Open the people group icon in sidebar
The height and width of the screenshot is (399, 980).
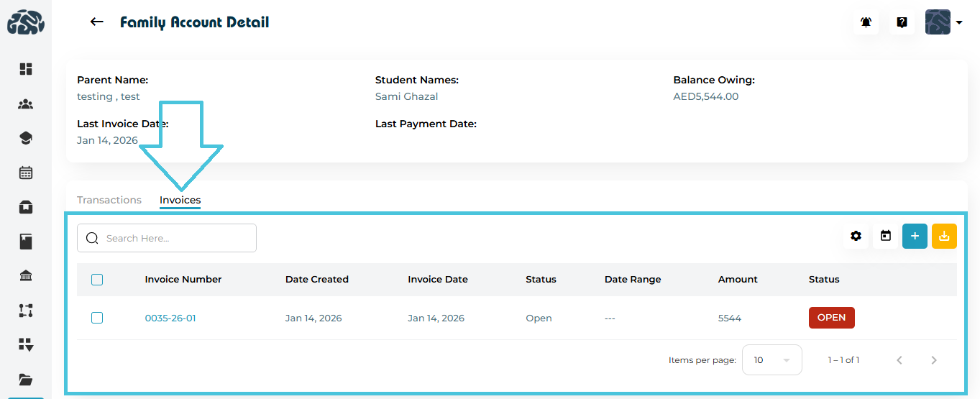26,104
